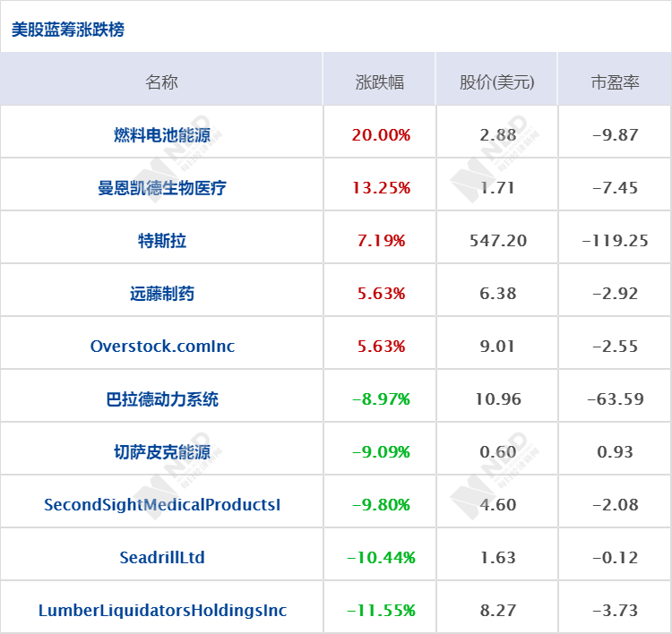Open the LumberLiquidatorsHoldingsInc link
The image size is (672, 634).
[x=162, y=611]
